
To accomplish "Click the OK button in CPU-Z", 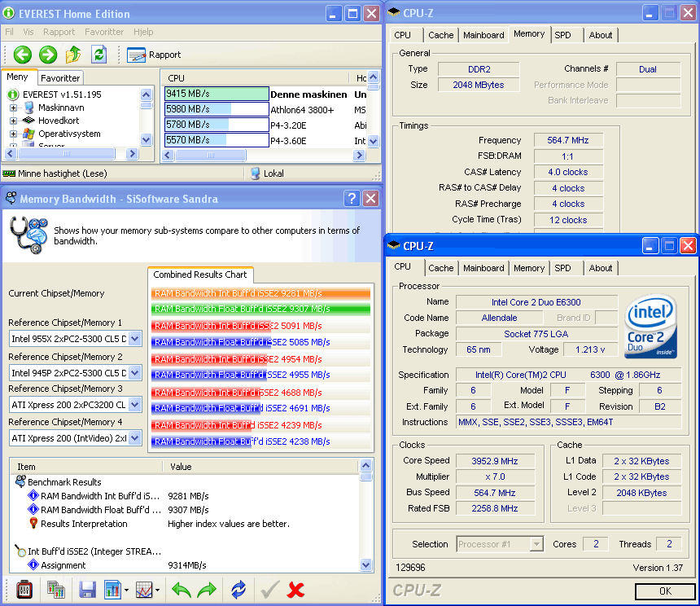I will tap(665, 591).
